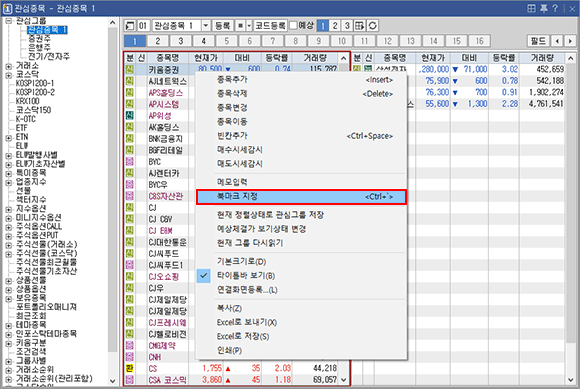Open the 관심종목 1 group dropdown
The image size is (580, 389).
pyautogui.click(x=206, y=26)
